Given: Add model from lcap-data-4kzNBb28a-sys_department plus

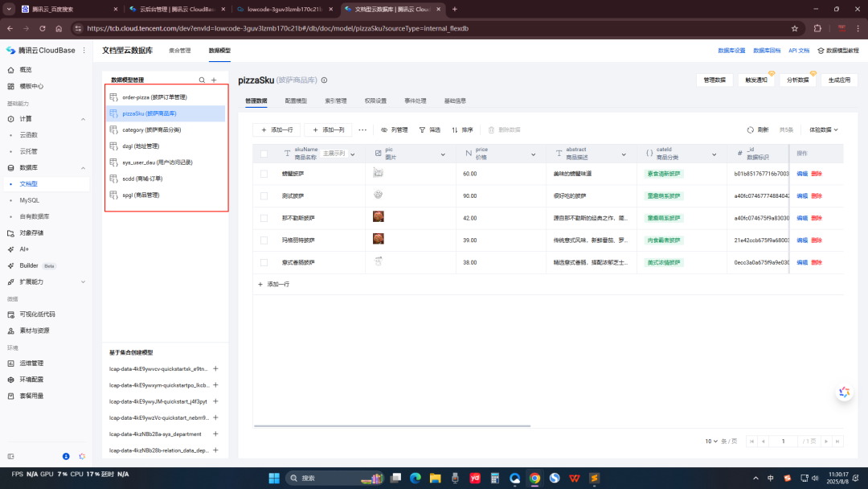Looking at the screenshot, I should [216, 434].
